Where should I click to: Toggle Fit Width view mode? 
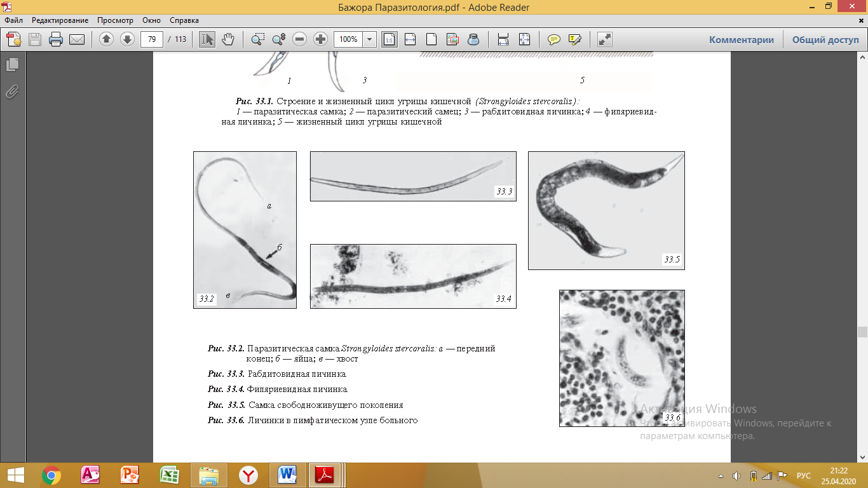click(410, 39)
